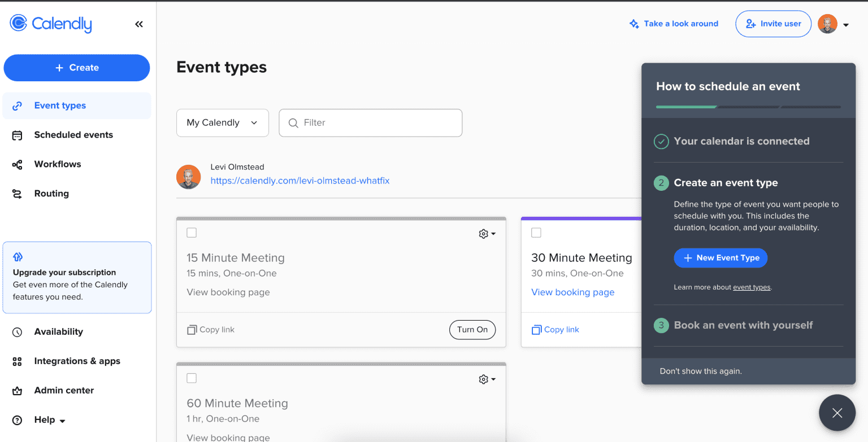This screenshot has width=868, height=442.
Task: View booking page for 15 Minute Meeting
Action: (x=228, y=292)
